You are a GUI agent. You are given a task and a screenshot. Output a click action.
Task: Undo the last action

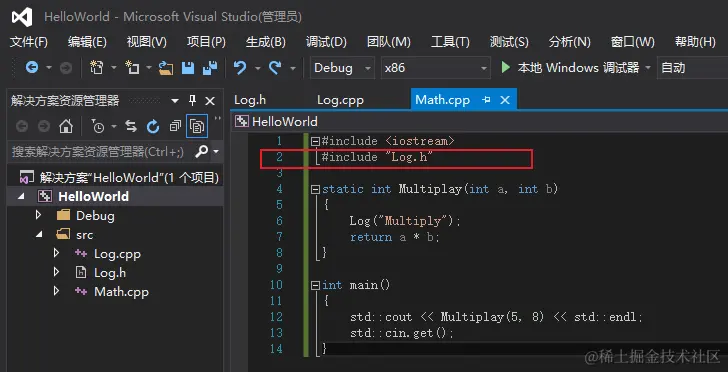coord(240,68)
